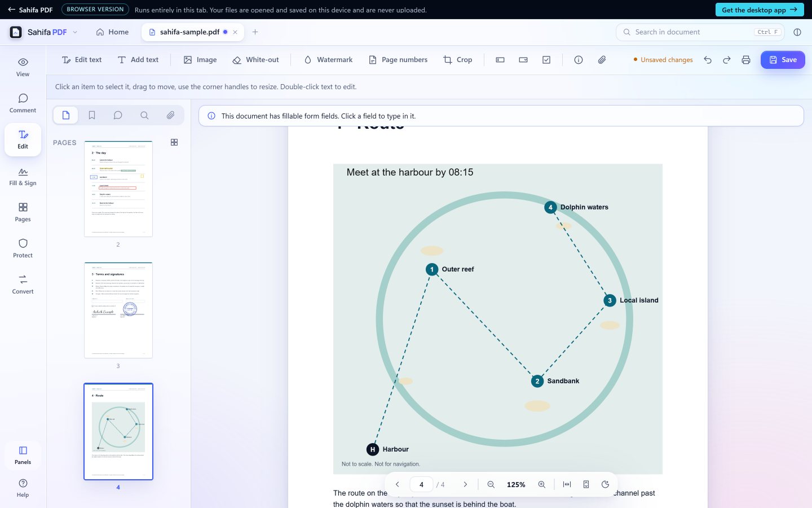Open the View mode in left sidebar
Screen dimensions: 812x508
[23, 67]
